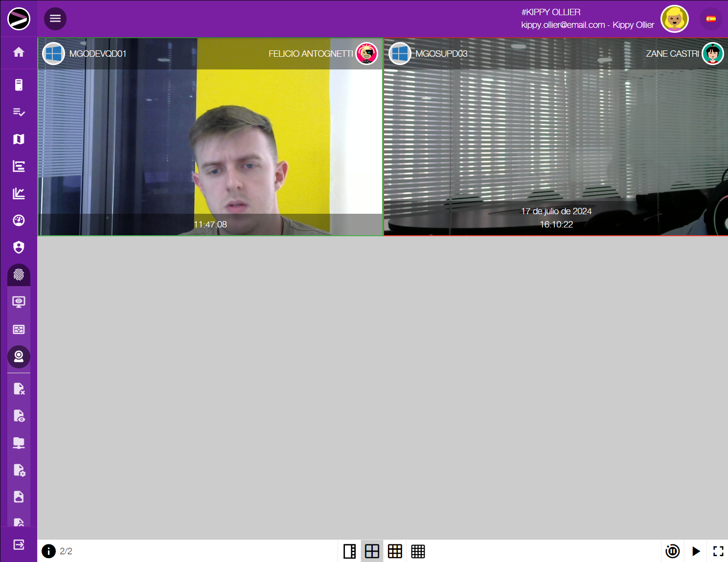Select the 2x2 grid layout

point(372,551)
